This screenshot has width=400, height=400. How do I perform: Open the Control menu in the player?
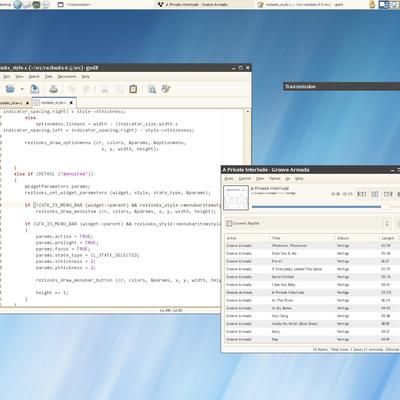(x=245, y=179)
